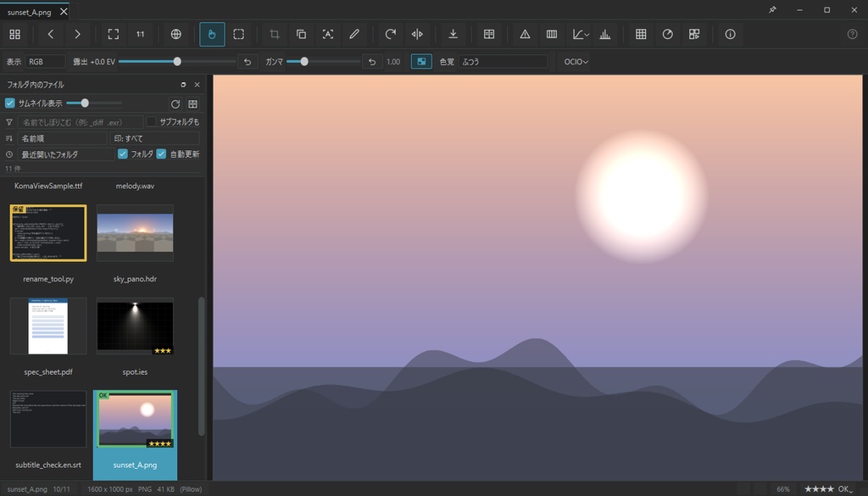Viewport: 868px width, 496px height.
Task: Open the thumbnail grid view icon
Action: click(15, 34)
